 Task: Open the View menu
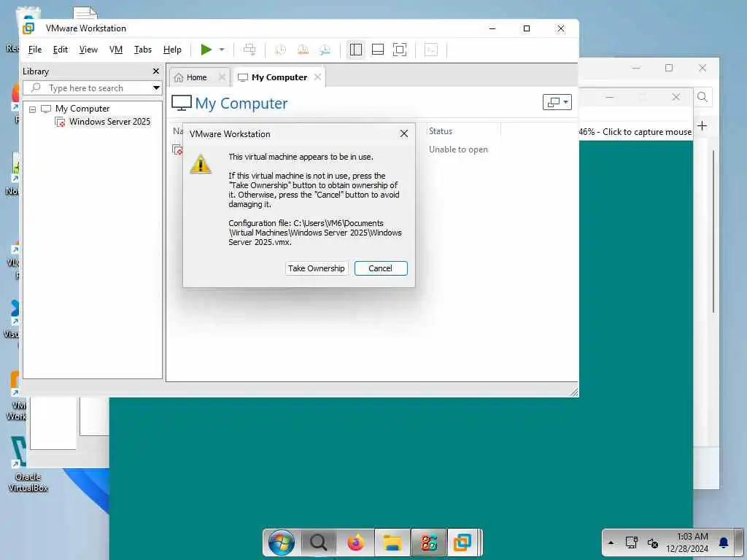pyautogui.click(x=88, y=50)
